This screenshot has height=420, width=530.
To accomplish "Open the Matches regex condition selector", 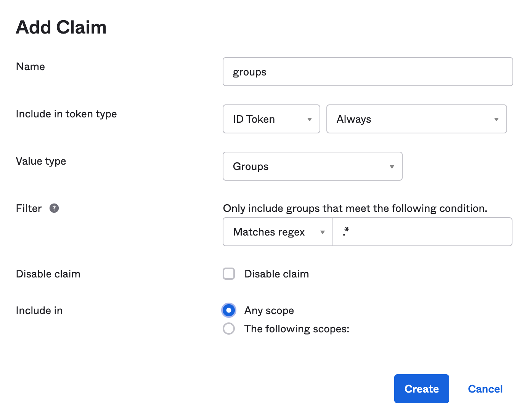I will (277, 232).
